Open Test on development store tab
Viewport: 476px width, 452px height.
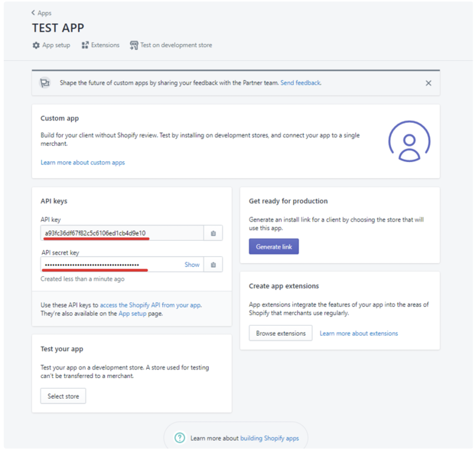[x=176, y=45]
